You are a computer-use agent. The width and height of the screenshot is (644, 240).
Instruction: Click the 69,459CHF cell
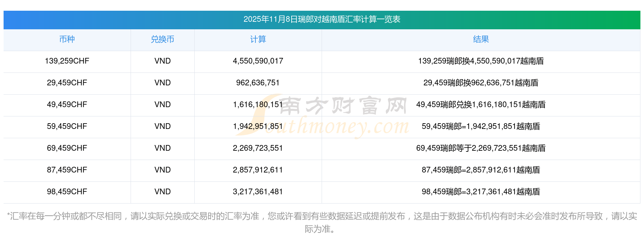pyautogui.click(x=67, y=148)
